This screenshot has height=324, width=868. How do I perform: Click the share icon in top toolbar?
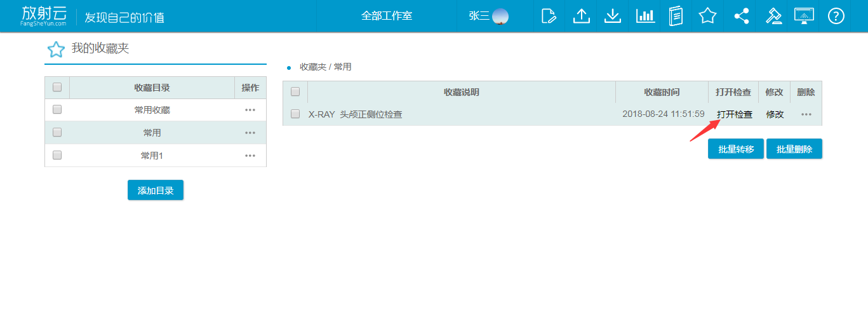coord(741,16)
